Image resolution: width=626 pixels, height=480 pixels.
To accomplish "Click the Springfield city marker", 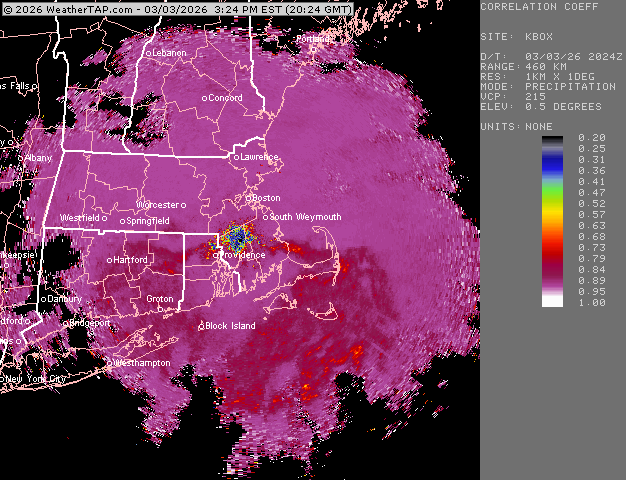I will [x=123, y=221].
